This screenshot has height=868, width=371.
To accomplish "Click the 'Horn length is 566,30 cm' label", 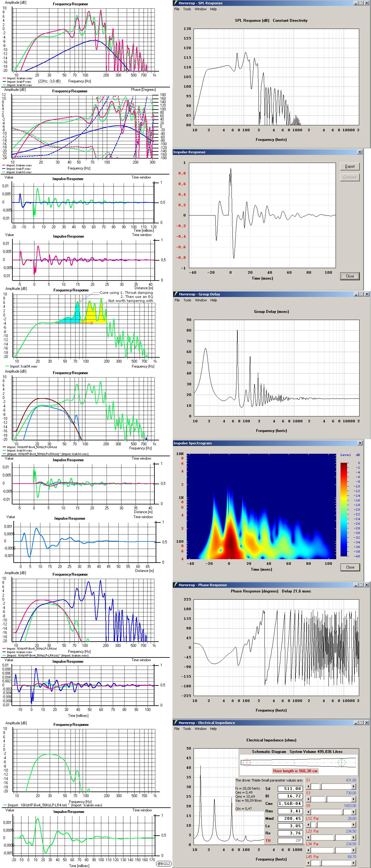I will [x=295, y=771].
